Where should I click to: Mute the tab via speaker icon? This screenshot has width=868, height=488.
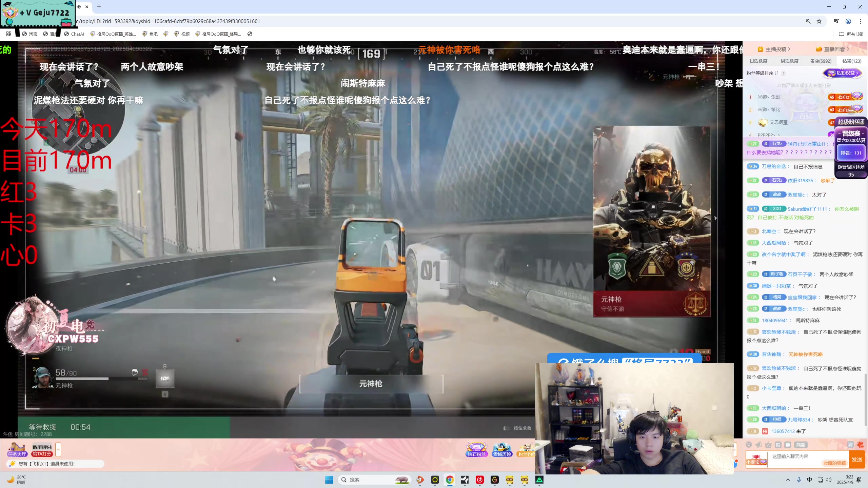pos(79,7)
